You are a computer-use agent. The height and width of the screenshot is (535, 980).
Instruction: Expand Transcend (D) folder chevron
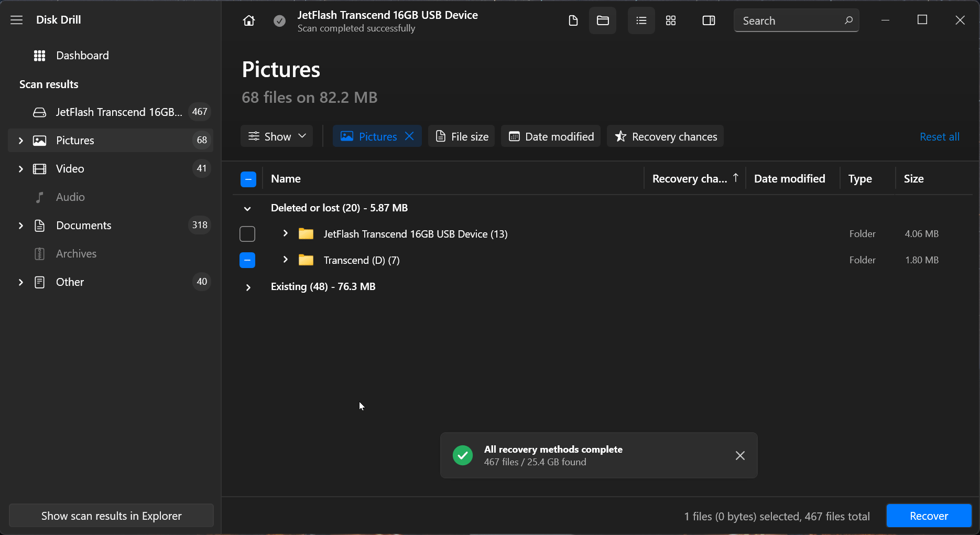(285, 260)
